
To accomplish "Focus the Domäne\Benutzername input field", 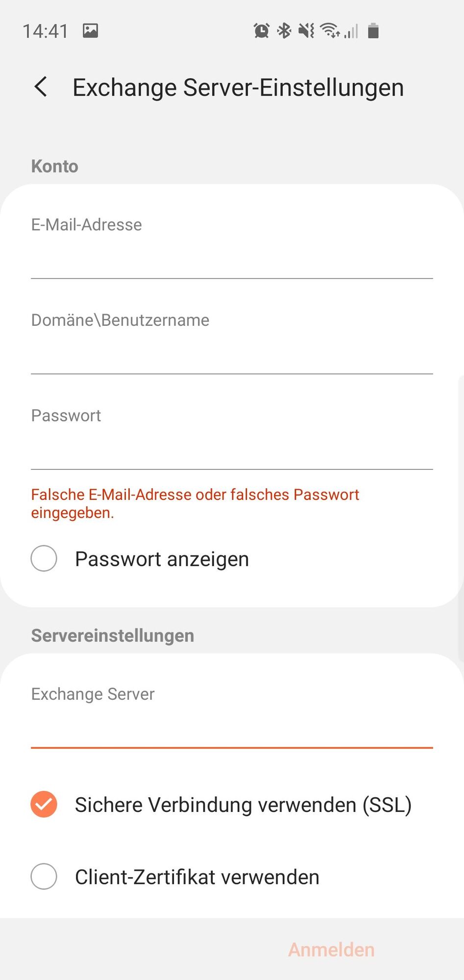I will [232, 355].
